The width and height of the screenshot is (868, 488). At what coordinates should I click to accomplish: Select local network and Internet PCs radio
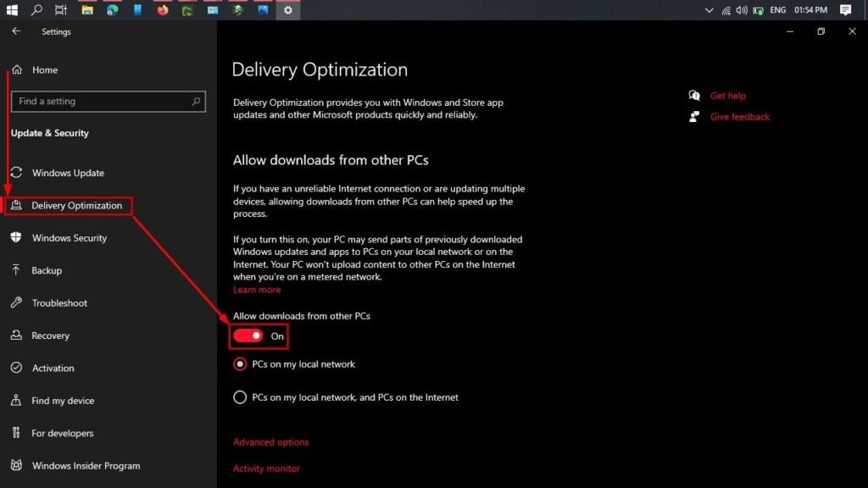(240, 397)
